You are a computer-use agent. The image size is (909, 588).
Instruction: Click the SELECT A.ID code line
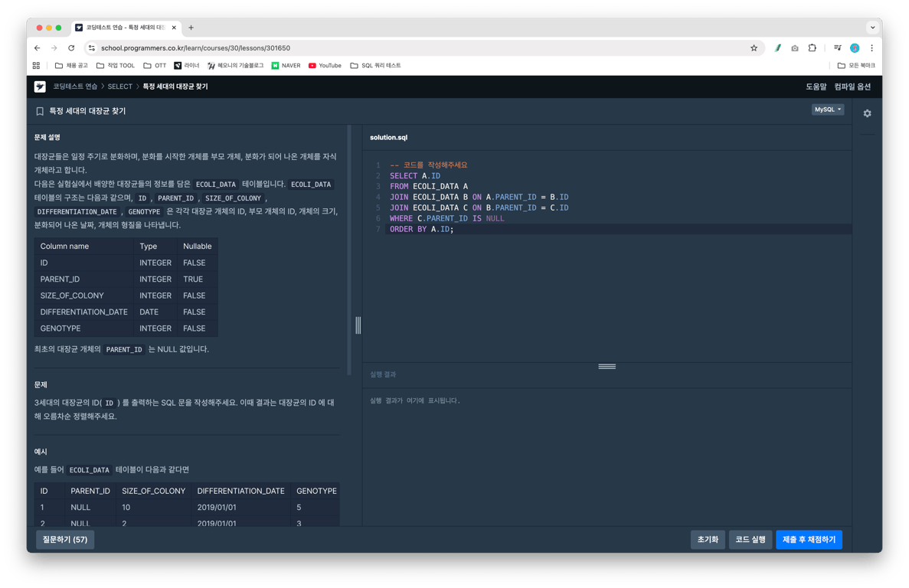pyautogui.click(x=415, y=175)
